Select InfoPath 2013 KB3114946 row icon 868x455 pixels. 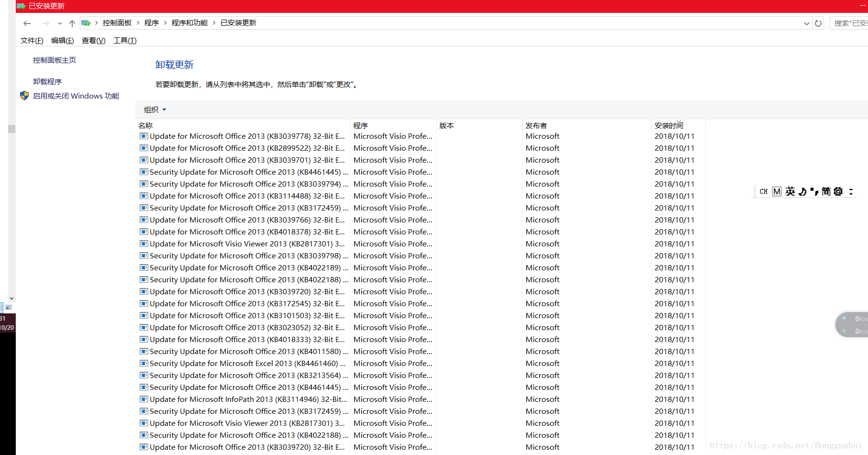[143, 399]
